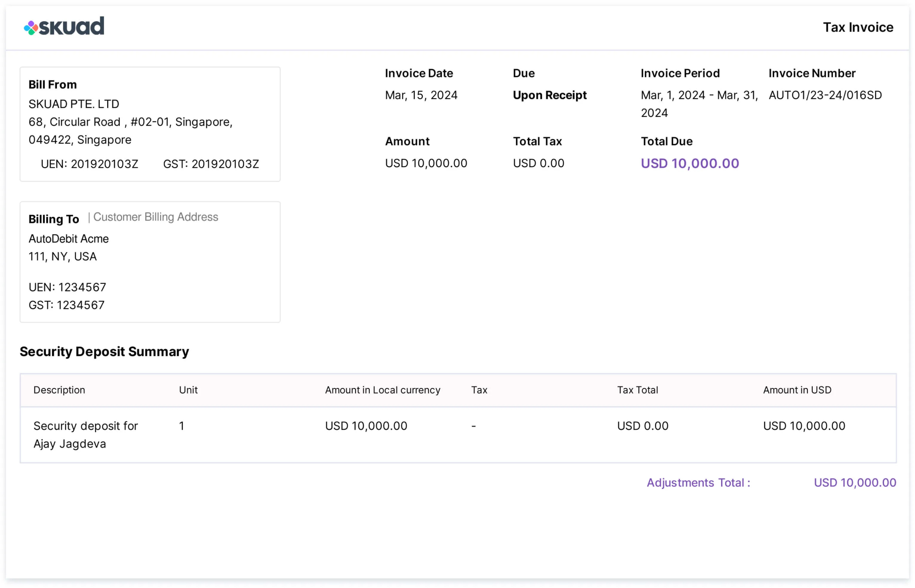Click the 'Tax' column header
This screenshot has width=915, height=588.
coord(479,390)
